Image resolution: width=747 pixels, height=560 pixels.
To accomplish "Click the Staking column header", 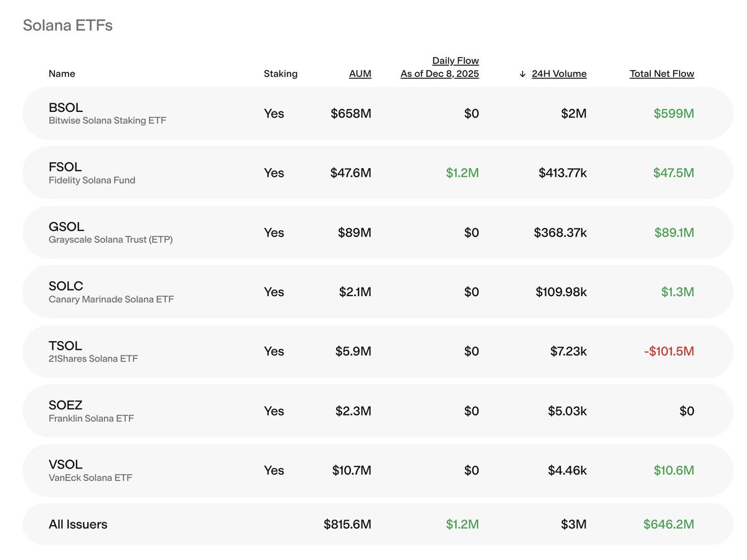I will pyautogui.click(x=281, y=73).
